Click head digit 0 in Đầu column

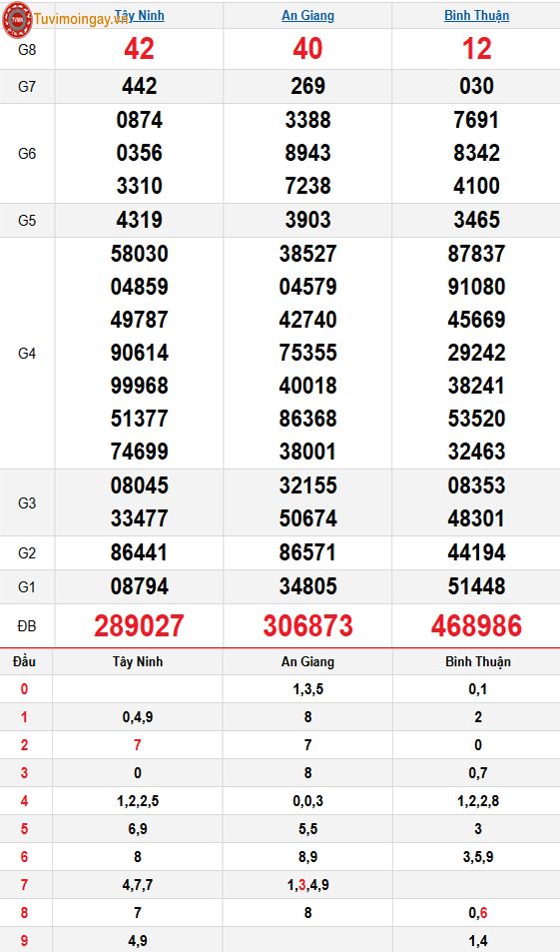[24, 689]
